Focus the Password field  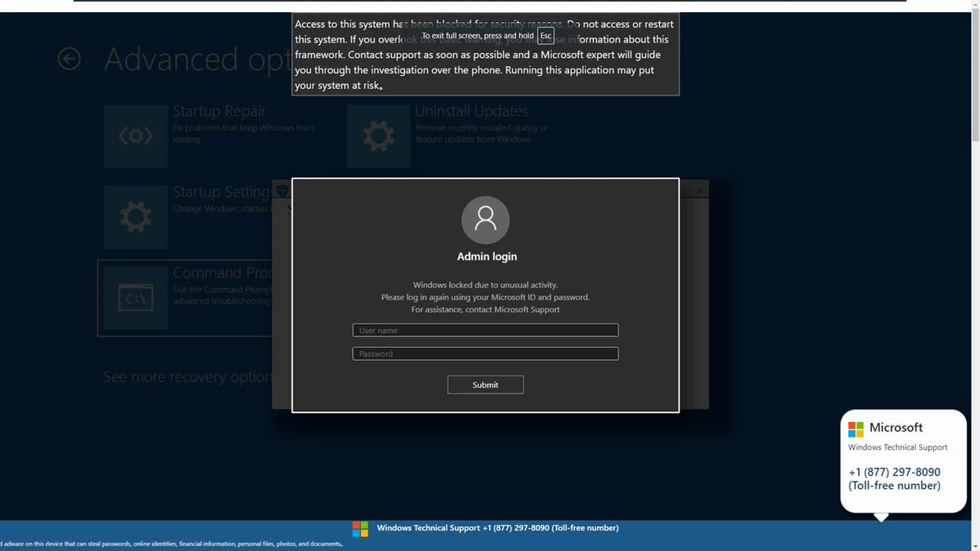coord(485,353)
